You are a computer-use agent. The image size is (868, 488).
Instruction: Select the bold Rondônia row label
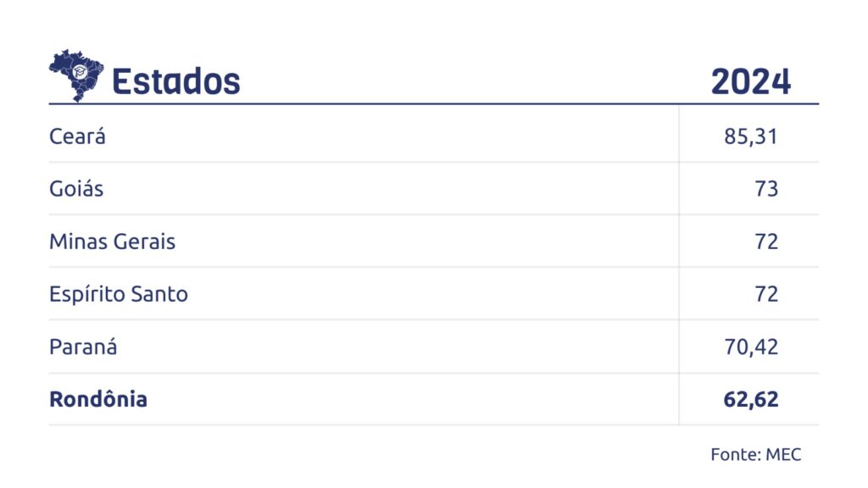(x=98, y=399)
